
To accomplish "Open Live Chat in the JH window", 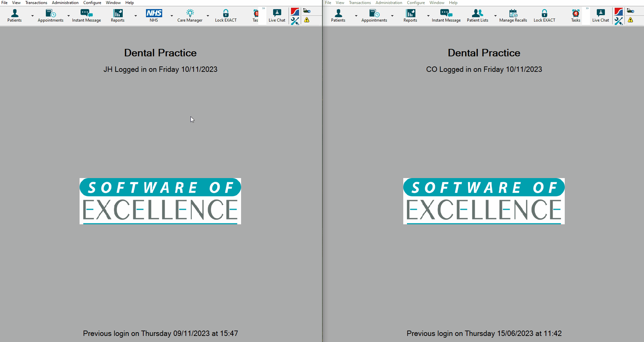I will (x=277, y=16).
